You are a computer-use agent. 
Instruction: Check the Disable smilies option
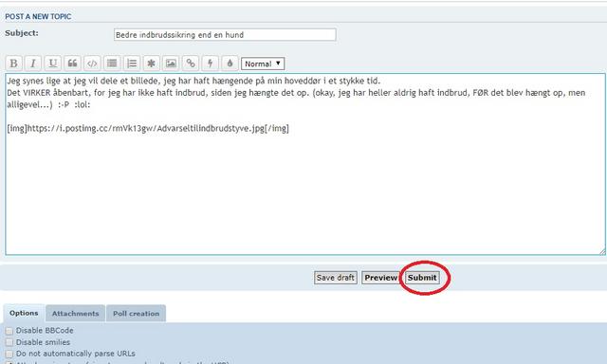coord(9,343)
